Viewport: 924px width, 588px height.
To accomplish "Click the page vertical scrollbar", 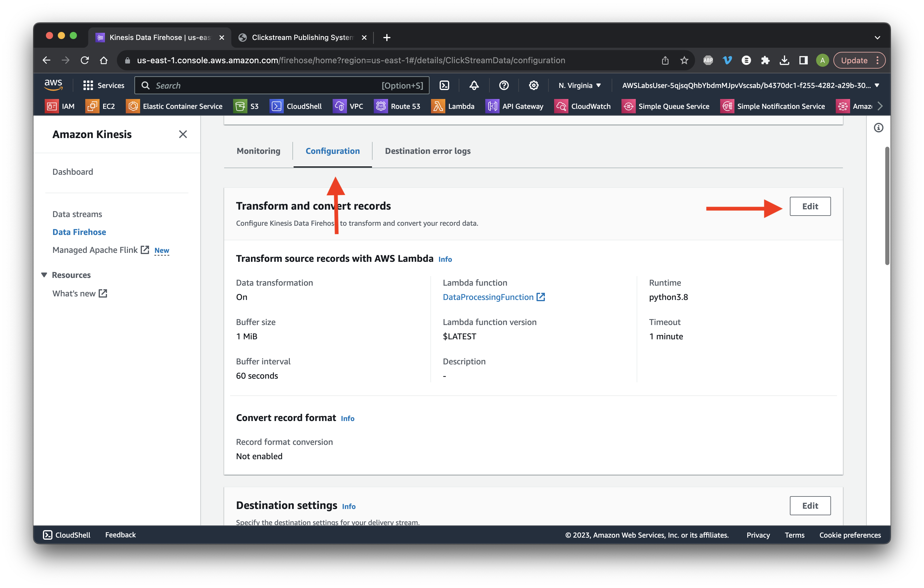I will tap(887, 206).
